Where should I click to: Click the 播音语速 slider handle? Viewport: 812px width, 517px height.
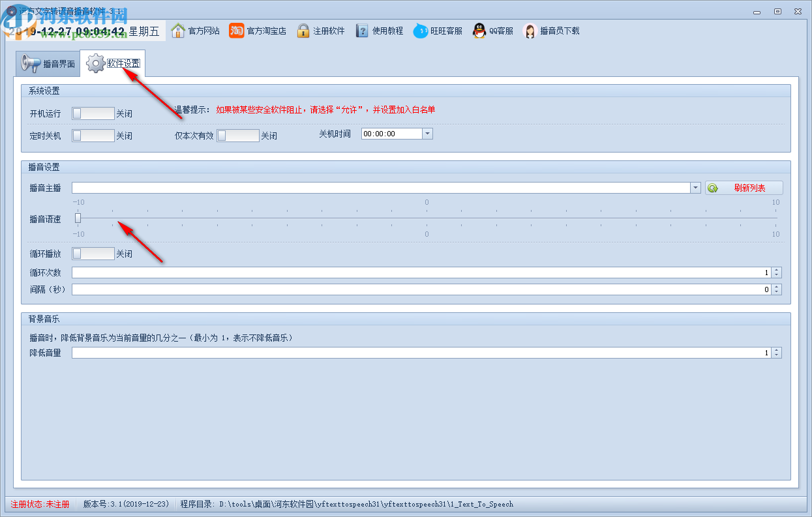pos(78,218)
